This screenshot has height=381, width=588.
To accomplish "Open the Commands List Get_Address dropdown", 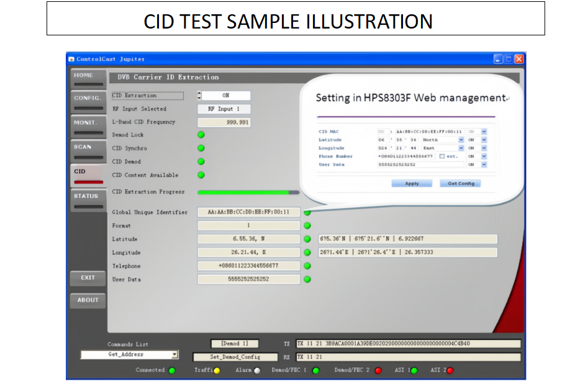I will coord(174,354).
